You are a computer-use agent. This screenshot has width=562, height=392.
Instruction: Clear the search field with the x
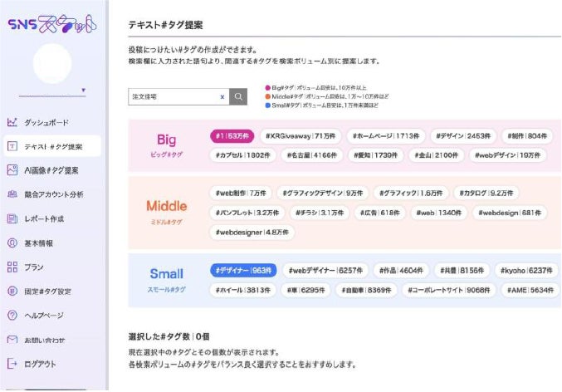point(222,97)
